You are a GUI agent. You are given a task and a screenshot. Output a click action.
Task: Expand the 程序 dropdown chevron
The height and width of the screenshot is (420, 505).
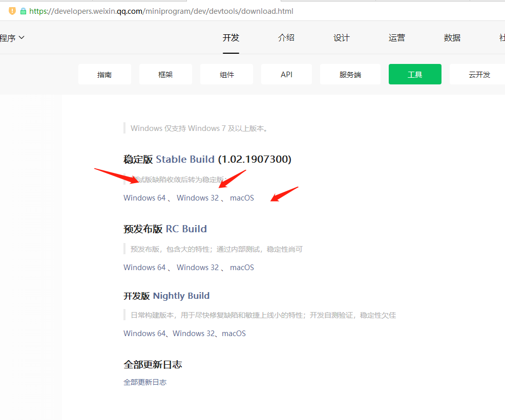pyautogui.click(x=22, y=37)
